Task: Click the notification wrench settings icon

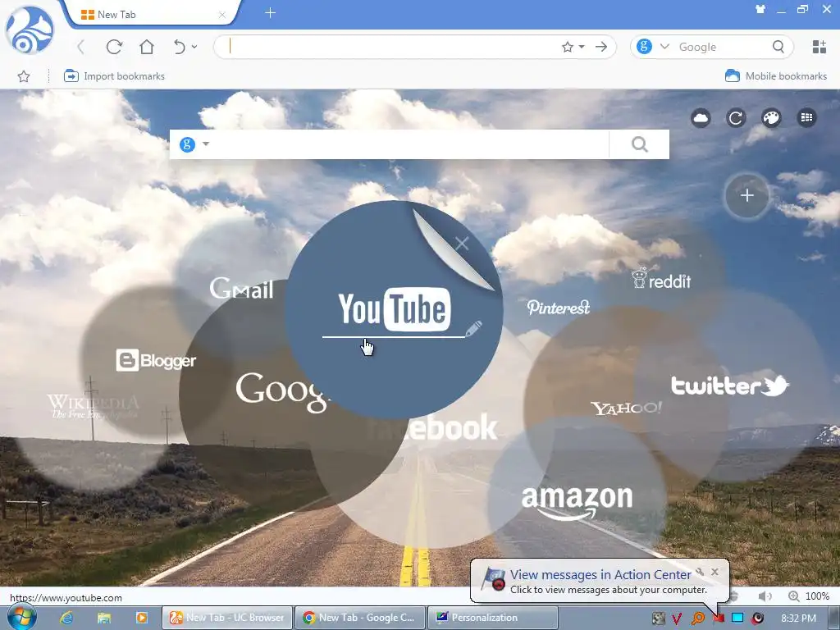Action: (x=700, y=572)
